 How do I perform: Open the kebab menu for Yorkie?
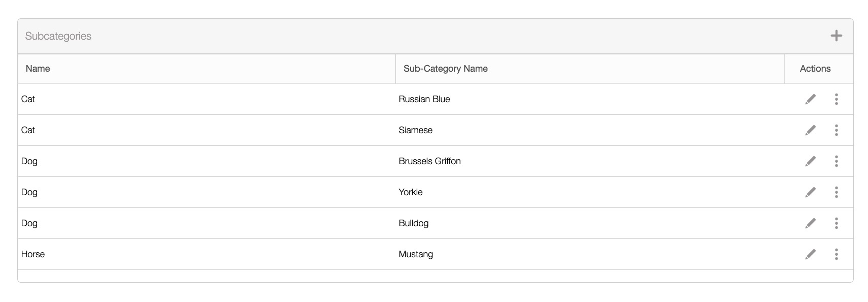tap(836, 192)
